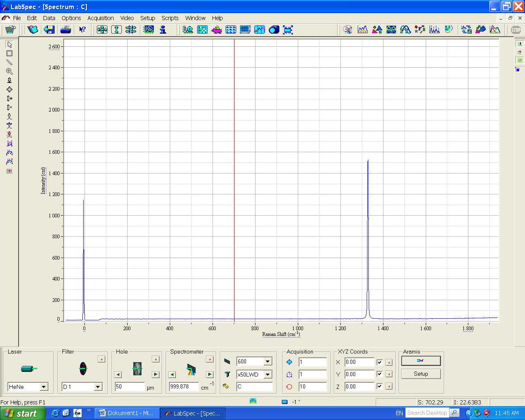525x420 pixels.
Task: Click the rescale both axes icon
Action: coord(102,30)
